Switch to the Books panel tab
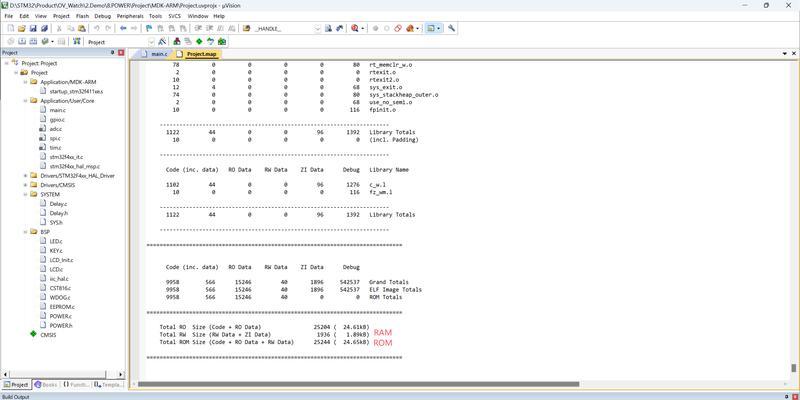This screenshot has height=400, width=800. tap(46, 385)
